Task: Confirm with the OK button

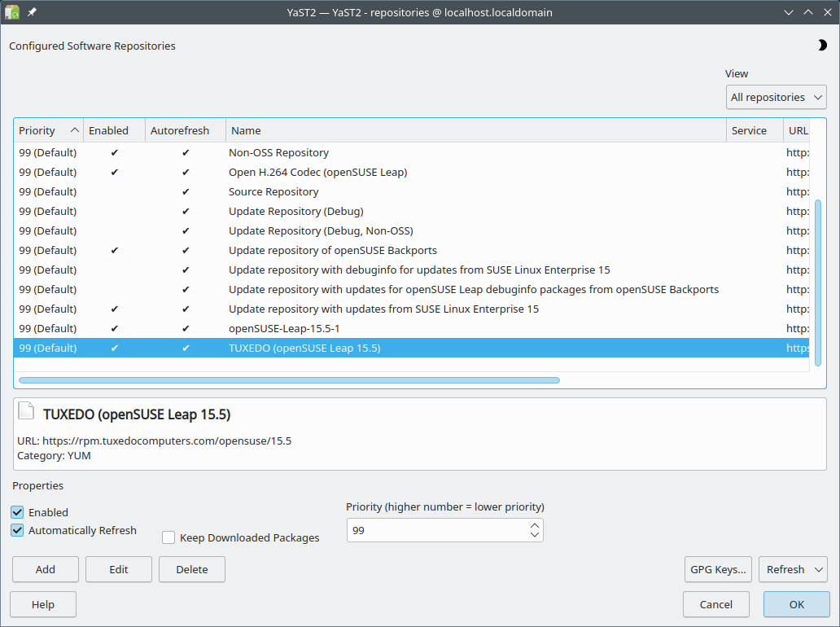Action: [x=797, y=604]
